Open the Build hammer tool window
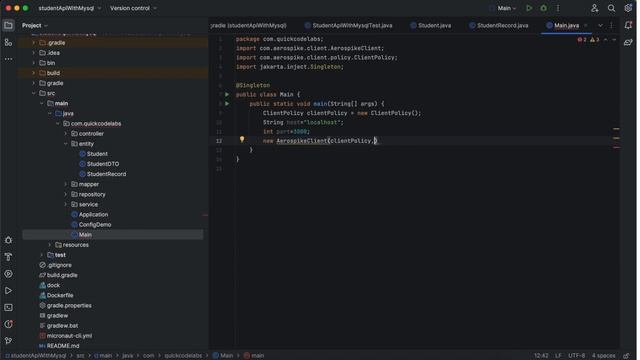Image resolution: width=640 pixels, height=360 pixels. (8, 257)
